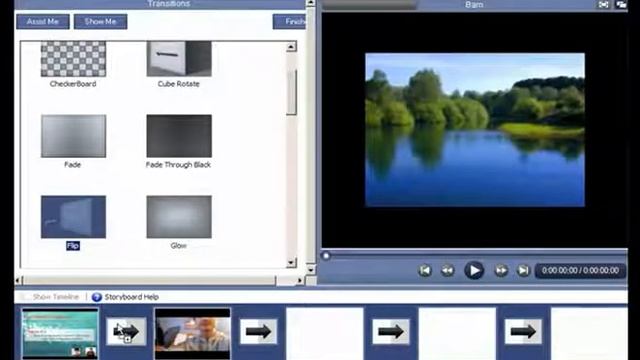Jump to end of preview

tap(523, 270)
